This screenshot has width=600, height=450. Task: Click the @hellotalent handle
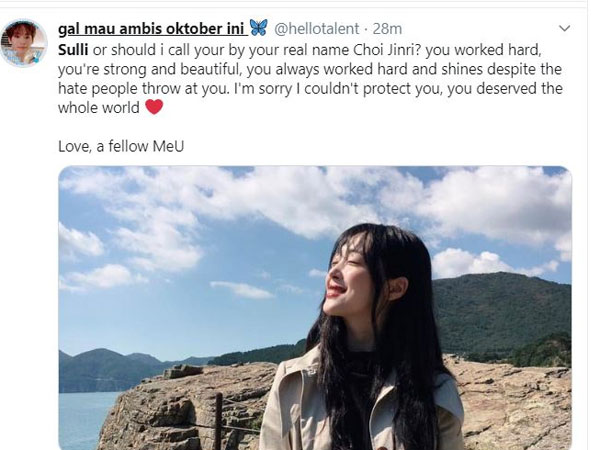click(317, 29)
